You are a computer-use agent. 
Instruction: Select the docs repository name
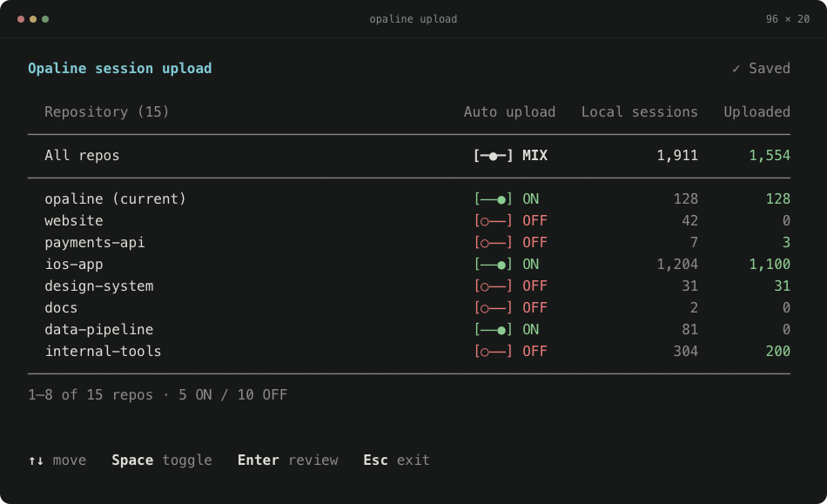[61, 307]
